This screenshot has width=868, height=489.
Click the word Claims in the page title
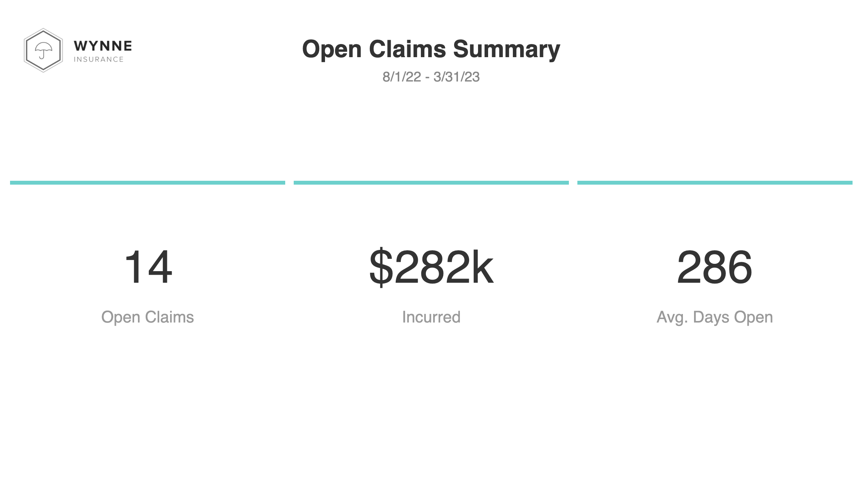click(x=407, y=49)
